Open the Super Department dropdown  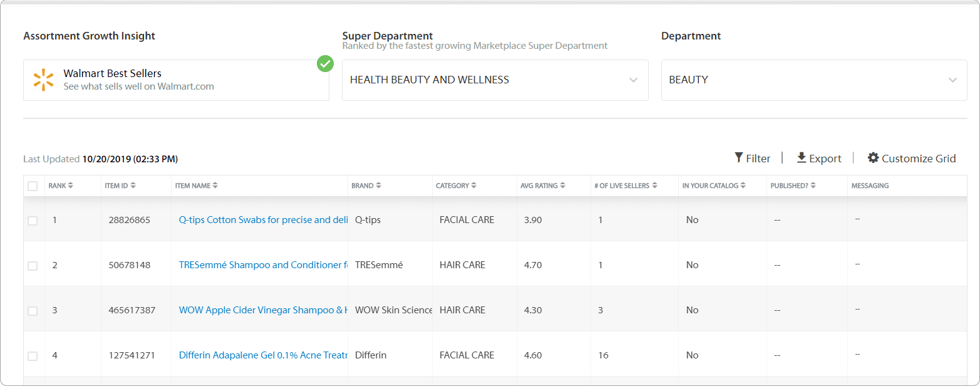click(495, 80)
